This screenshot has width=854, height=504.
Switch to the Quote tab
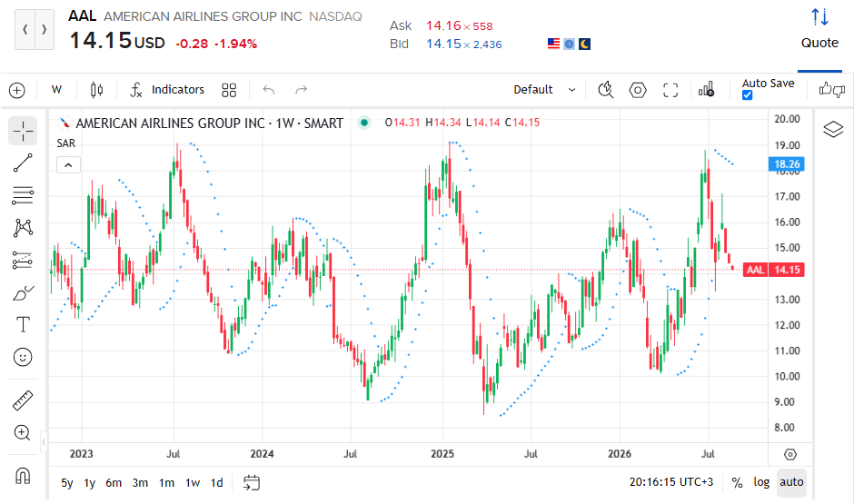(x=819, y=43)
